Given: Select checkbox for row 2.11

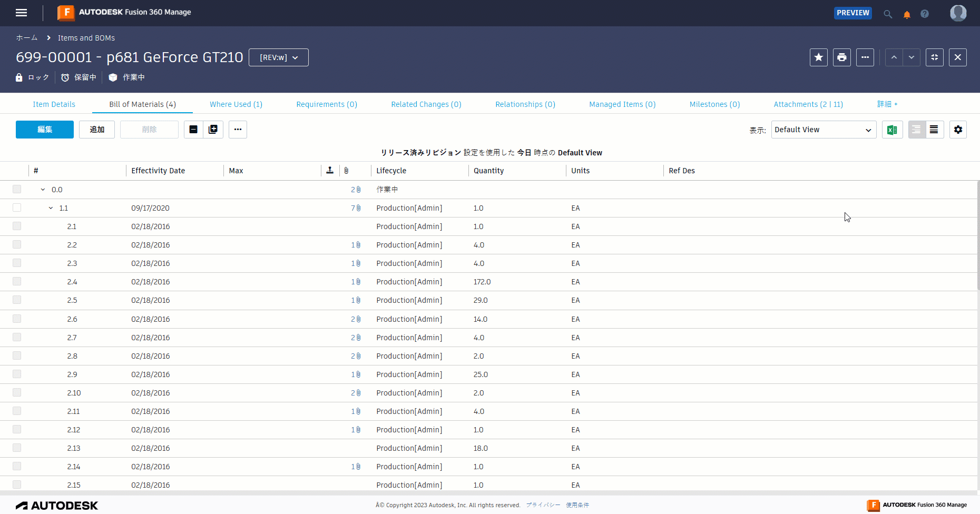Looking at the screenshot, I should 17,411.
